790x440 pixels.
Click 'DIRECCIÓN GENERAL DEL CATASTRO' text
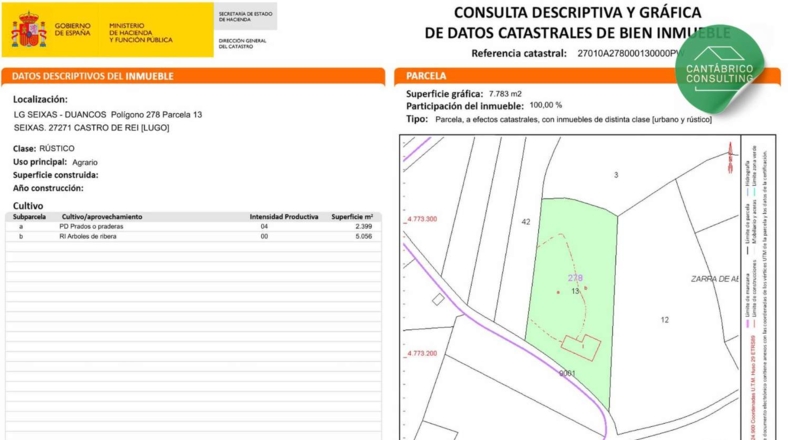242,43
